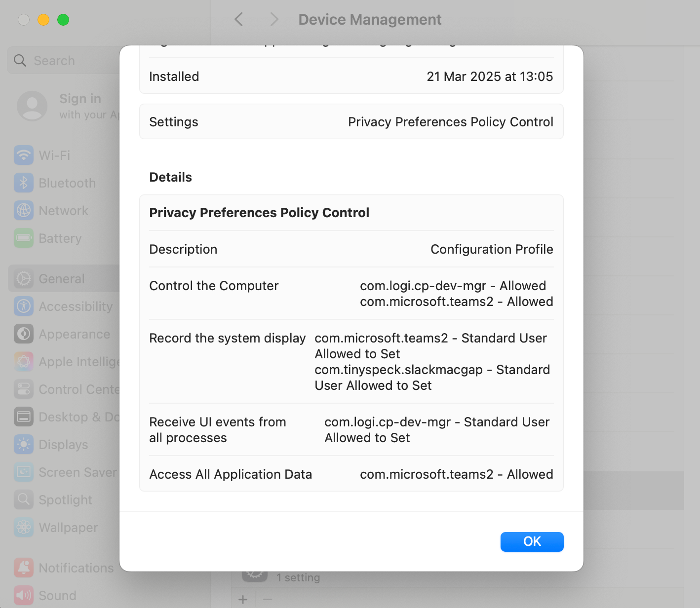This screenshot has height=608, width=700.
Task: Choose the General gear icon
Action: coord(24,278)
